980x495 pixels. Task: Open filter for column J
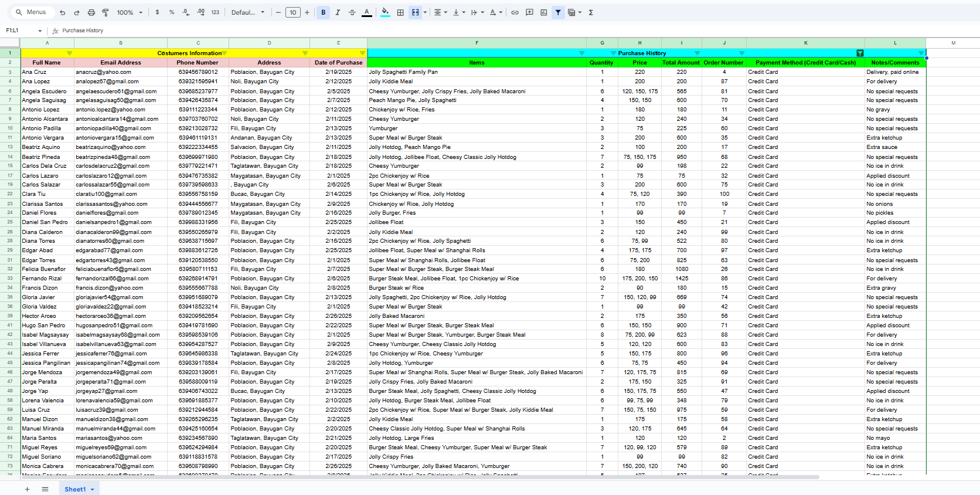point(741,53)
